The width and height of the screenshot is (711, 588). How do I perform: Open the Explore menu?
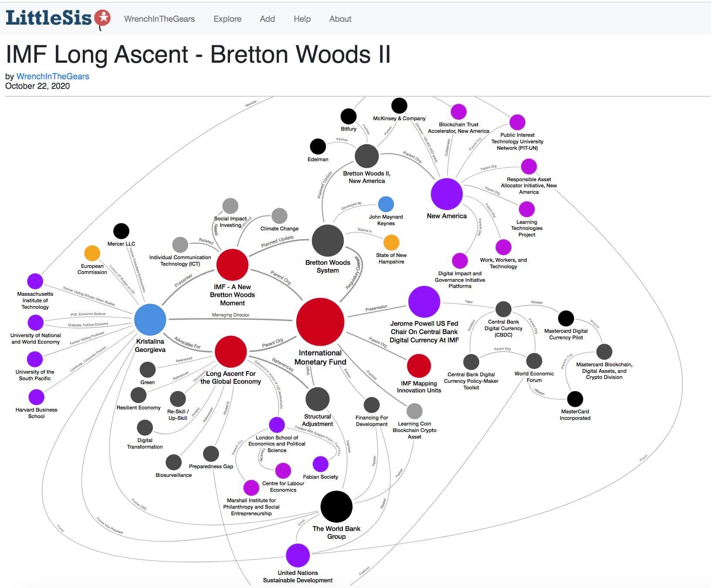click(227, 19)
